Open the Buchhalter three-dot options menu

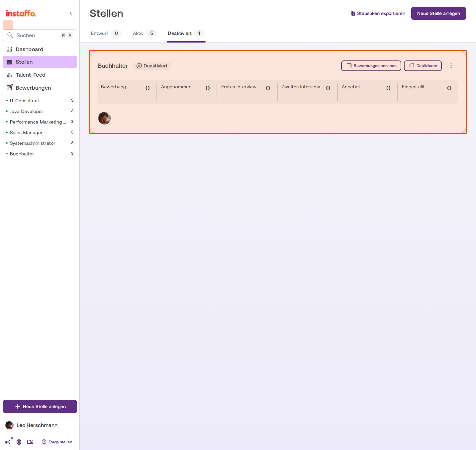[x=451, y=66]
